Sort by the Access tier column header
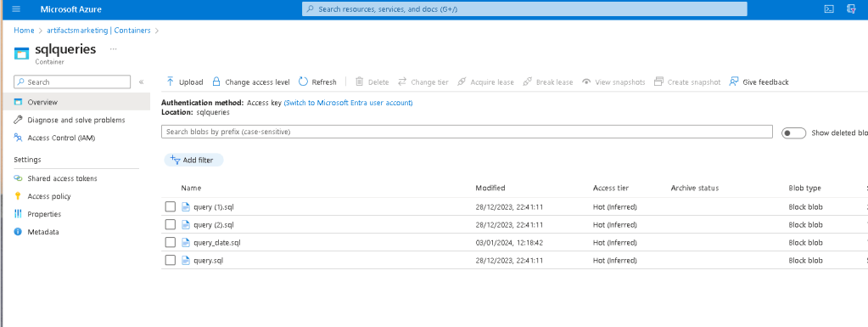 [x=611, y=188]
